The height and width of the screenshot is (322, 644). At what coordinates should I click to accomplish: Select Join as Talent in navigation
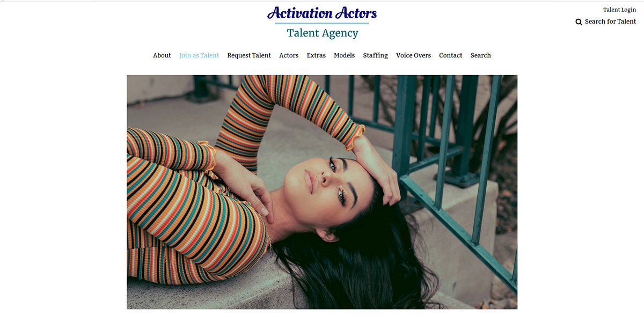(x=199, y=55)
